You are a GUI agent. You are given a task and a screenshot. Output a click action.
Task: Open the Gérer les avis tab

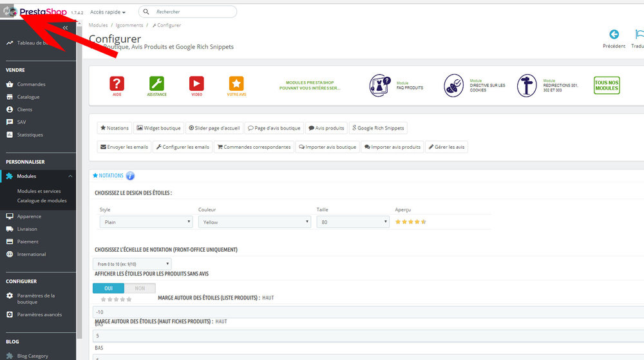(x=446, y=147)
